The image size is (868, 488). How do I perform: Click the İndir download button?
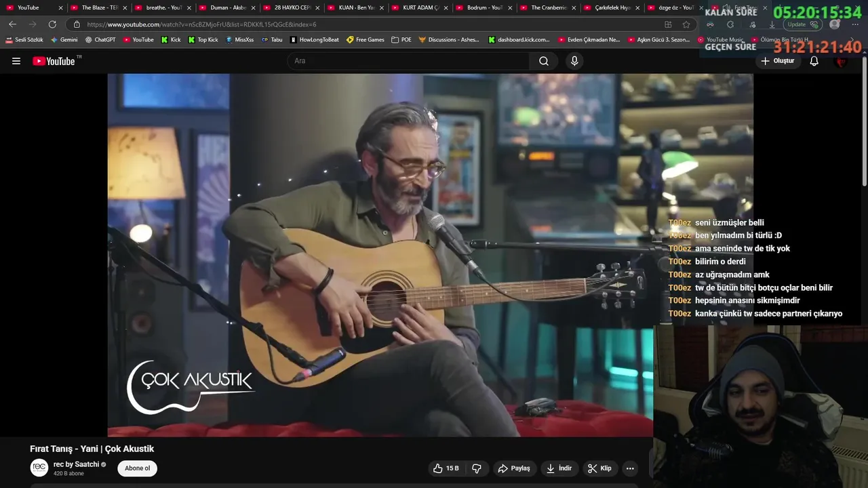(559, 468)
